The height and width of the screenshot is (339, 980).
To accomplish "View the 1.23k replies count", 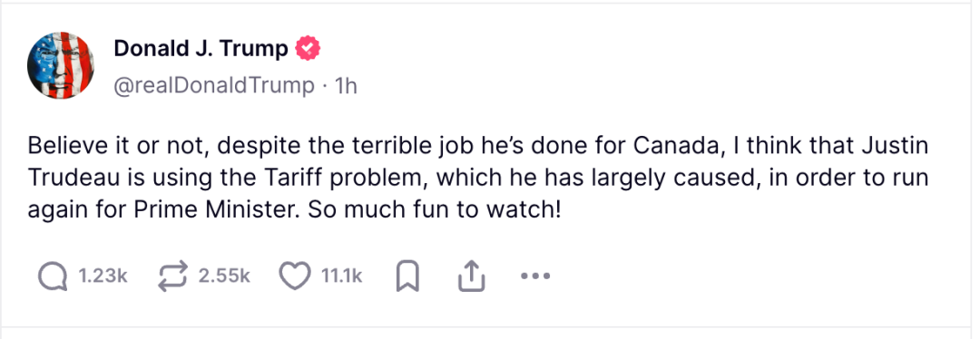I will tap(103, 276).
